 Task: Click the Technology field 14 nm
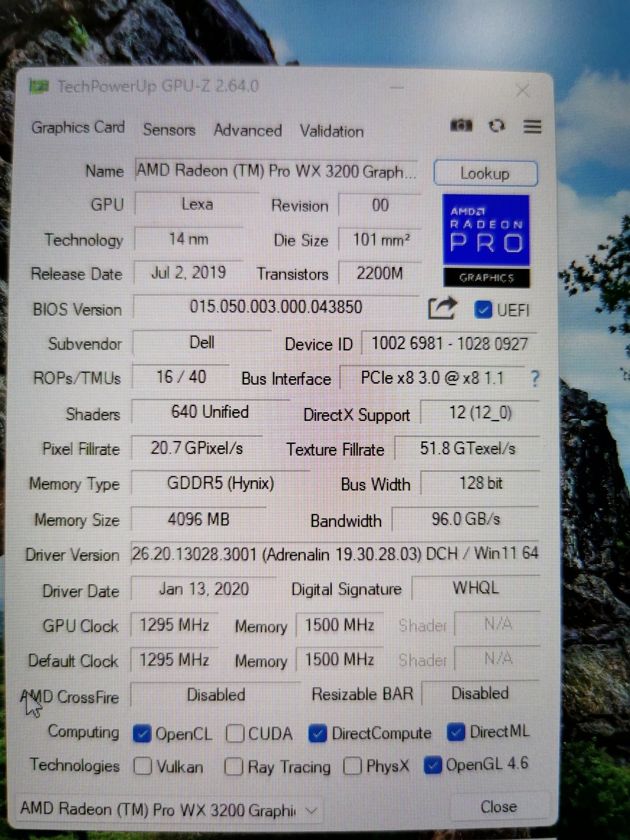pos(188,239)
